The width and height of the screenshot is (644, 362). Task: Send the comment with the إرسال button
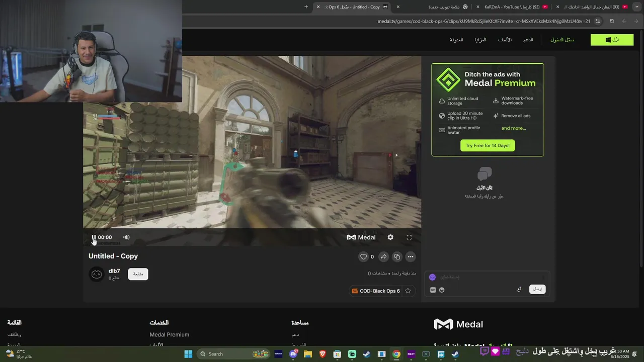(537, 289)
